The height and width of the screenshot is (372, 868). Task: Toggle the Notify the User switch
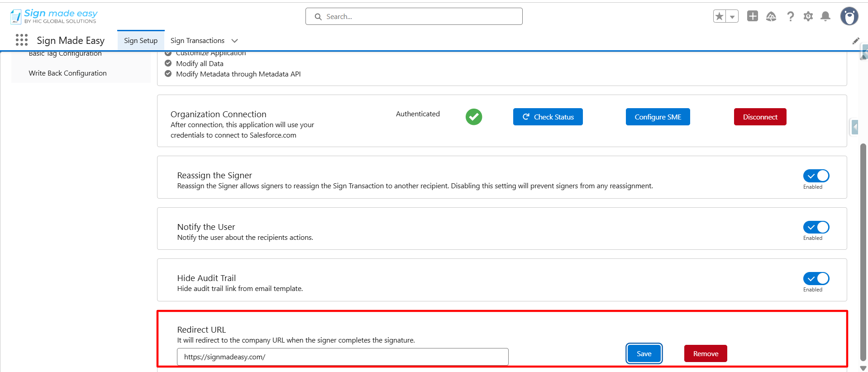(816, 227)
